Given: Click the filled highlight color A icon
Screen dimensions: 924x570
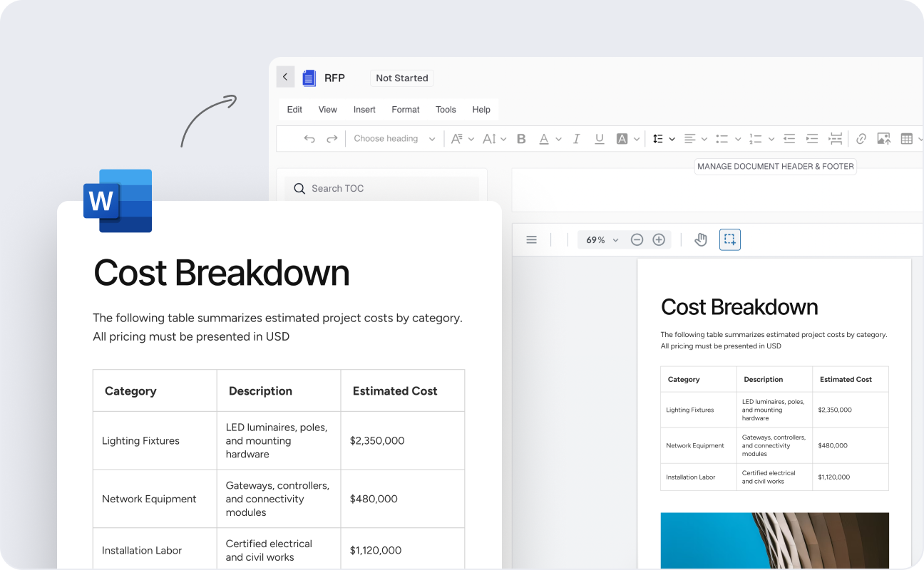Looking at the screenshot, I should click(x=622, y=139).
